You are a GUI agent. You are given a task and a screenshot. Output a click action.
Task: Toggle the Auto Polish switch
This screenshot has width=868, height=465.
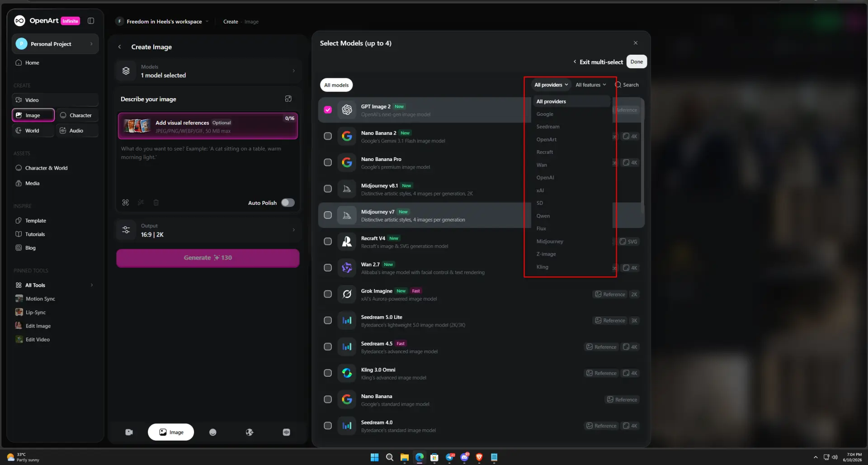288,203
